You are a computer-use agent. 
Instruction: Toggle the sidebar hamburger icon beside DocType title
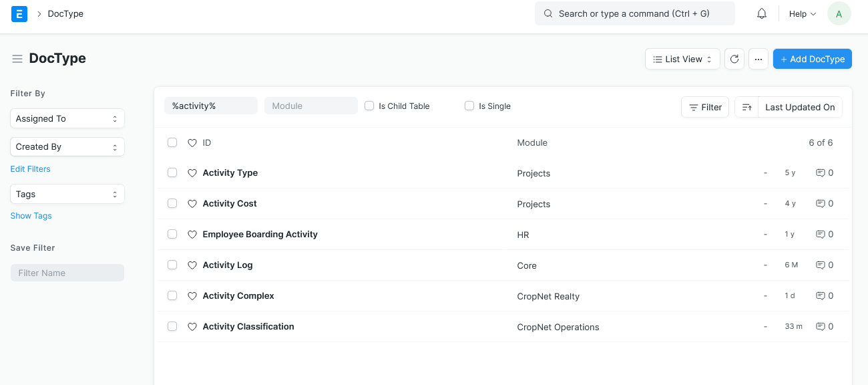click(x=17, y=59)
